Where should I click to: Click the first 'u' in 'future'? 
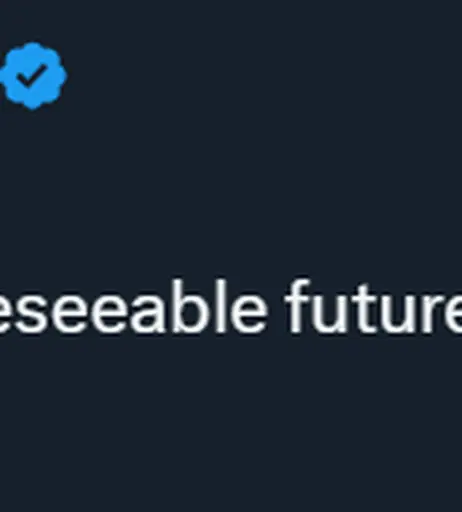click(x=330, y=313)
